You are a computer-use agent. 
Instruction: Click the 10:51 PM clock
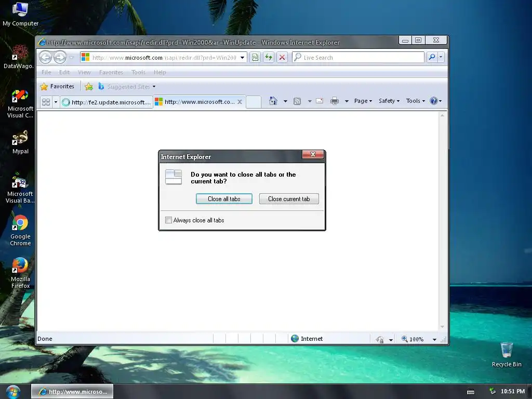[x=513, y=391]
